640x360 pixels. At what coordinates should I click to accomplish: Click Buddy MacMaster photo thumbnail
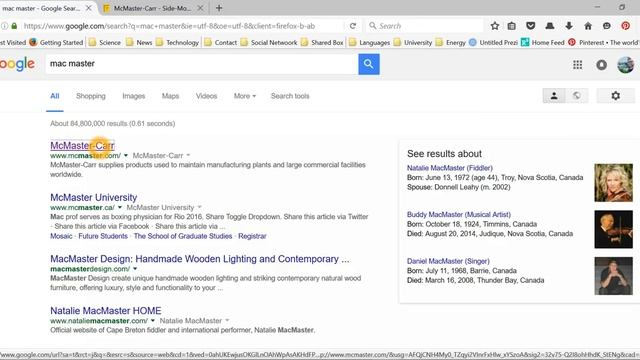(613, 229)
